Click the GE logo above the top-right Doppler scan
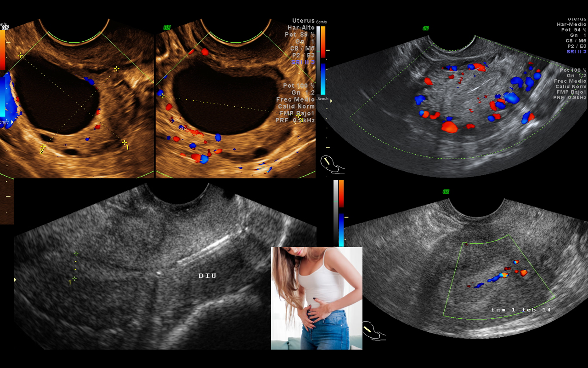This screenshot has width=588, height=368. [426, 29]
